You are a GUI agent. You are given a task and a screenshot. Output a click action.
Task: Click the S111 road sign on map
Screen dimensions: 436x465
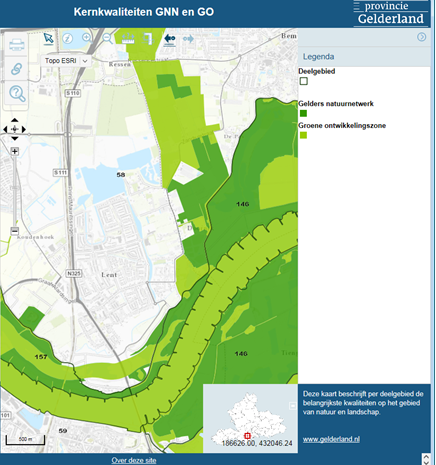click(x=61, y=172)
